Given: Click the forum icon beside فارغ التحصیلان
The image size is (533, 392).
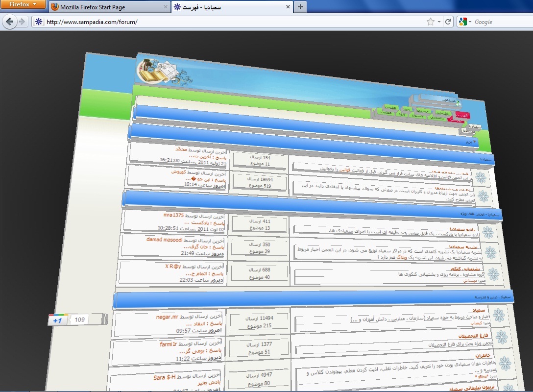Looking at the screenshot, I should 502,337.
